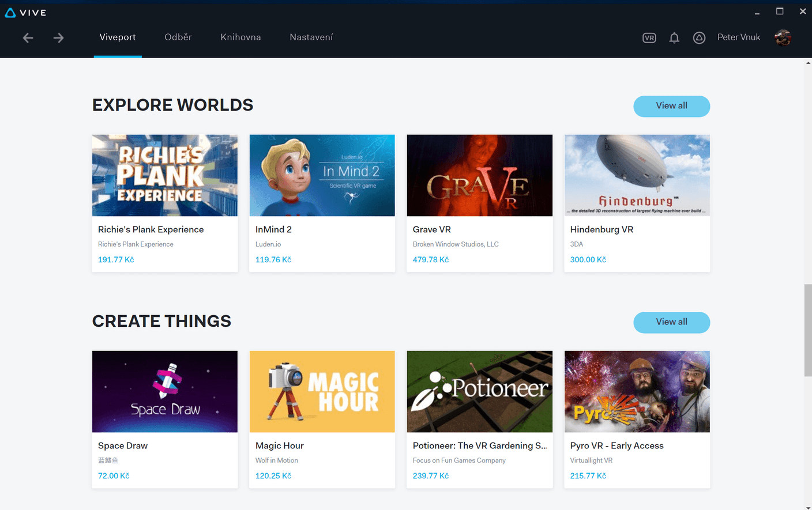Image resolution: width=812 pixels, height=510 pixels.
Task: Click the scrollbar up arrow
Action: point(808,62)
